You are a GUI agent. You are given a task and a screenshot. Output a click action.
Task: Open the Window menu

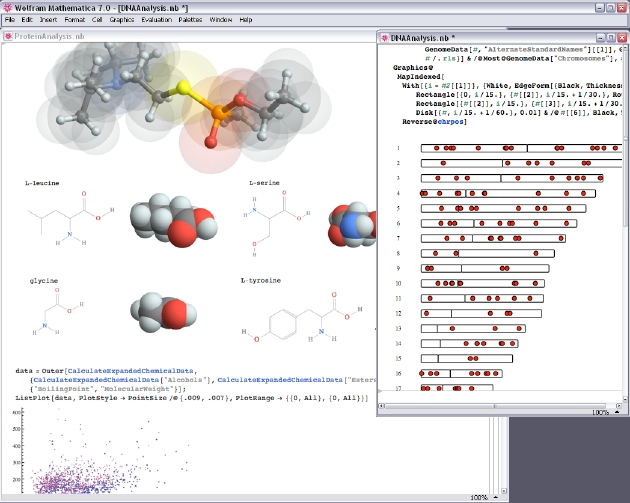coord(221,19)
